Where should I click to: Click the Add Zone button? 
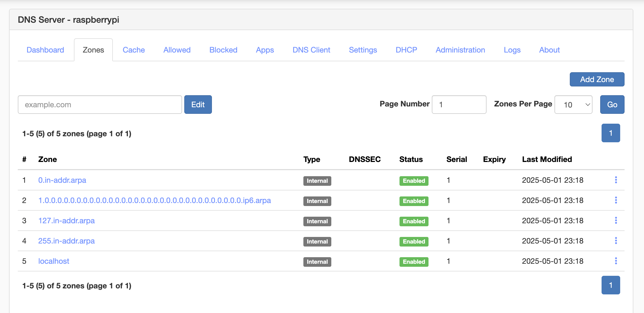[x=597, y=79]
